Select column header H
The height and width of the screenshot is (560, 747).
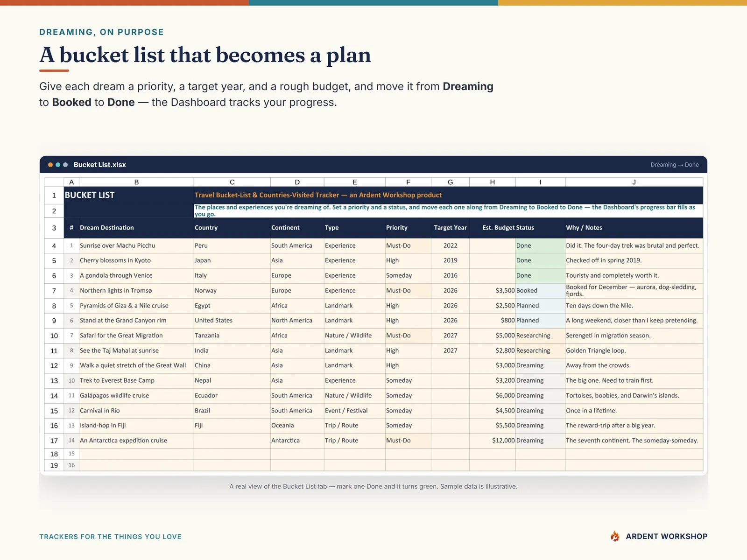[x=493, y=182]
